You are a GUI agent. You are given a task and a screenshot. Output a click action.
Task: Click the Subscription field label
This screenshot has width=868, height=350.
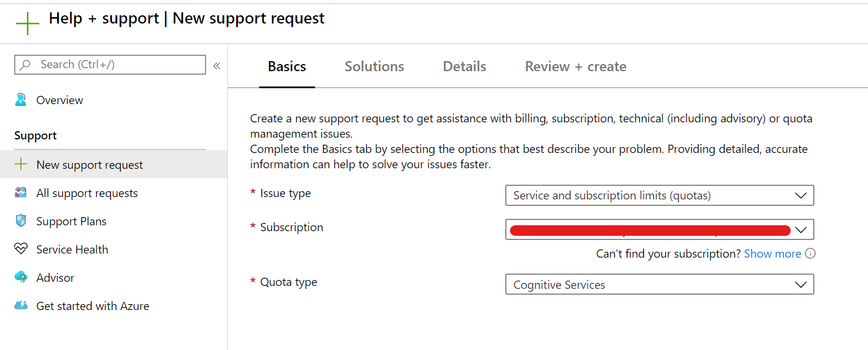tap(291, 227)
